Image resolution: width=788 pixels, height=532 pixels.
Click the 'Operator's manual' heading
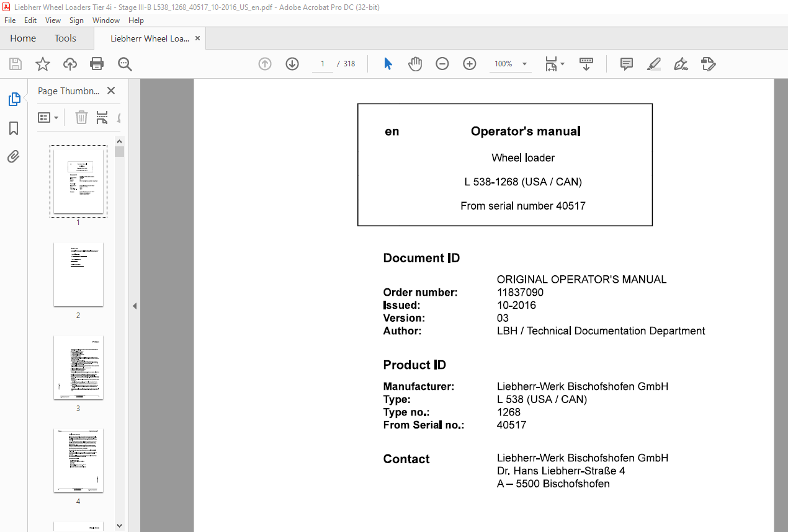click(x=526, y=131)
